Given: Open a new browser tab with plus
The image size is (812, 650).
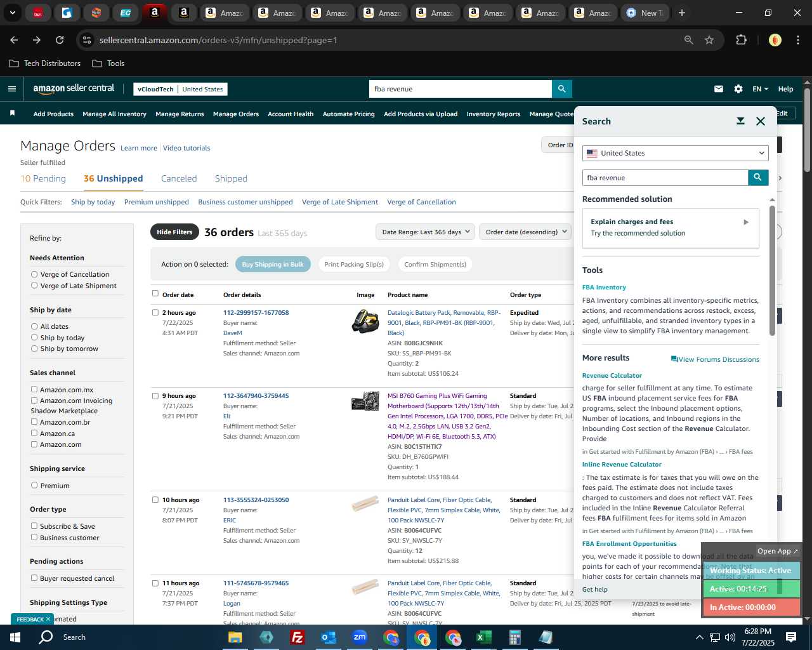Looking at the screenshot, I should 682,13.
